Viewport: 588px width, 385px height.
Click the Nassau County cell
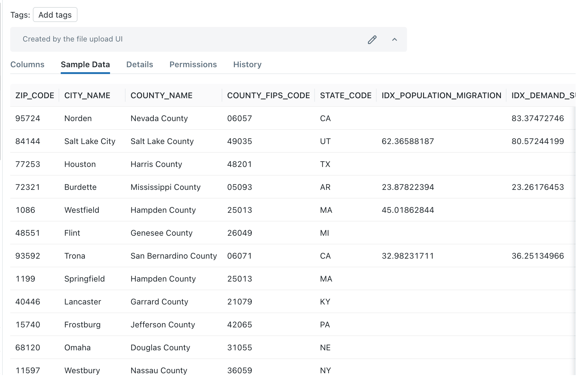click(x=159, y=370)
